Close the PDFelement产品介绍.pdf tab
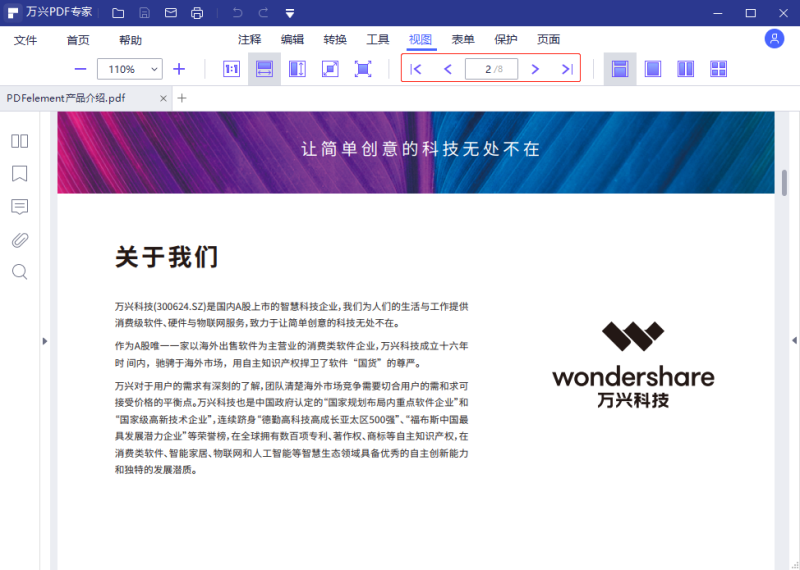The height and width of the screenshot is (570, 800). (x=163, y=98)
